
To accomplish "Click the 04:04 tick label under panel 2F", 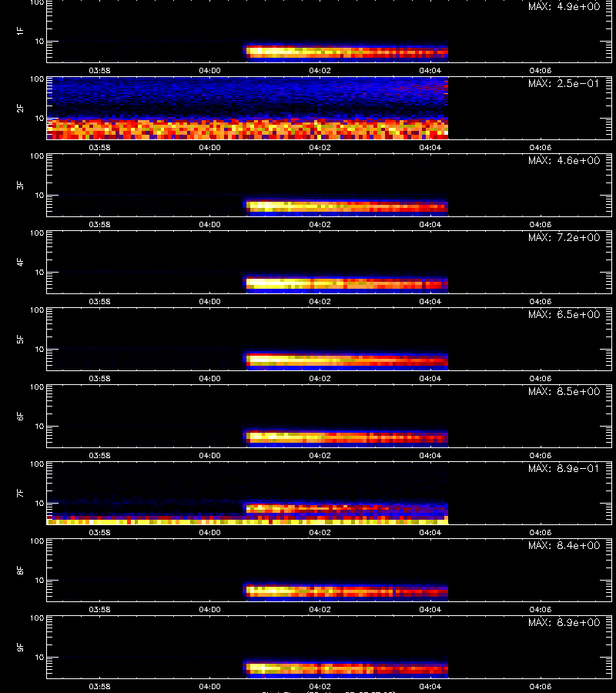I will (430, 147).
